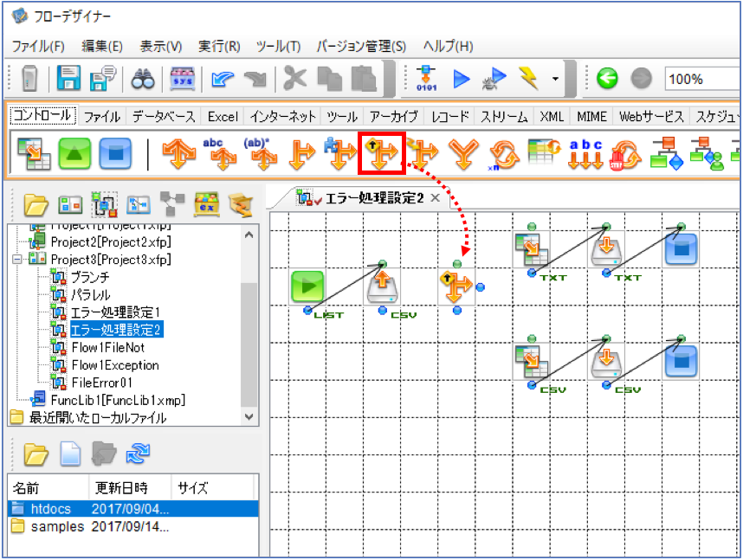Select Flow1Exception in project tree
This screenshot has width=743, height=560.
click(115, 365)
